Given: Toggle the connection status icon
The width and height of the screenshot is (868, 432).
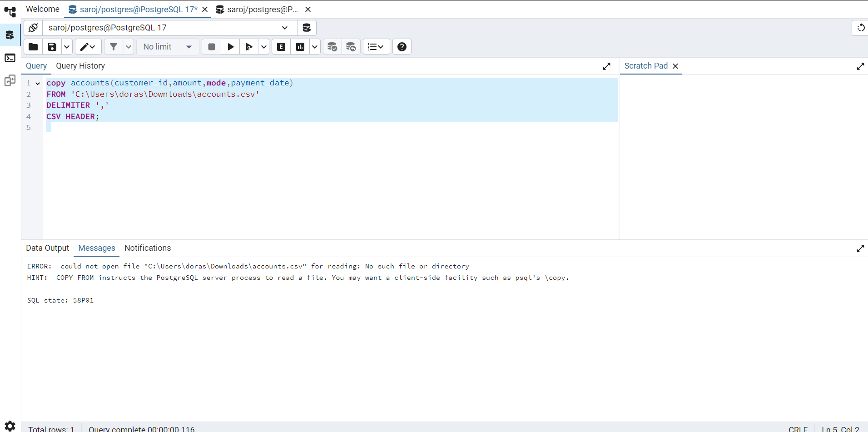Looking at the screenshot, I should [33, 28].
